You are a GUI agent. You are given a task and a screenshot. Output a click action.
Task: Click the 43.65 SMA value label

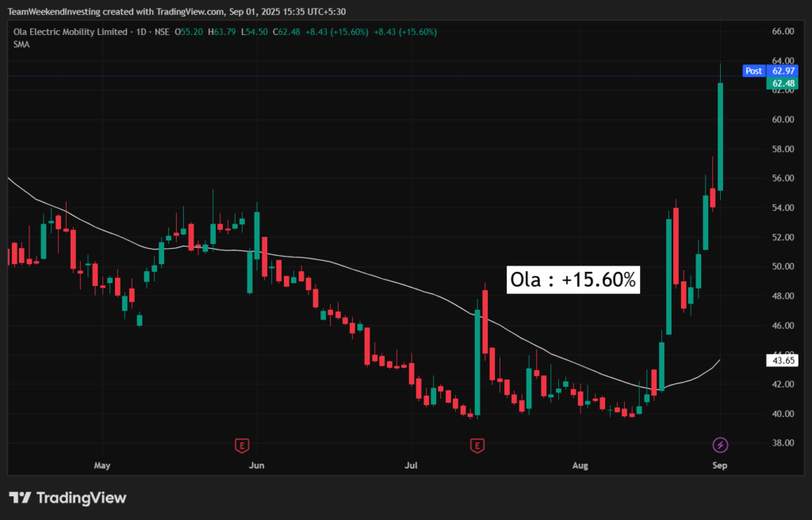coord(783,361)
